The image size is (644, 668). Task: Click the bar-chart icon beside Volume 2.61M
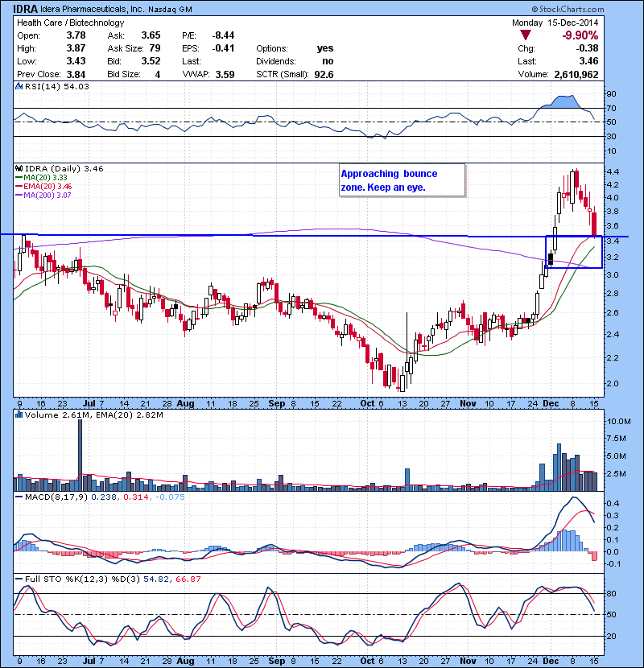(19, 414)
